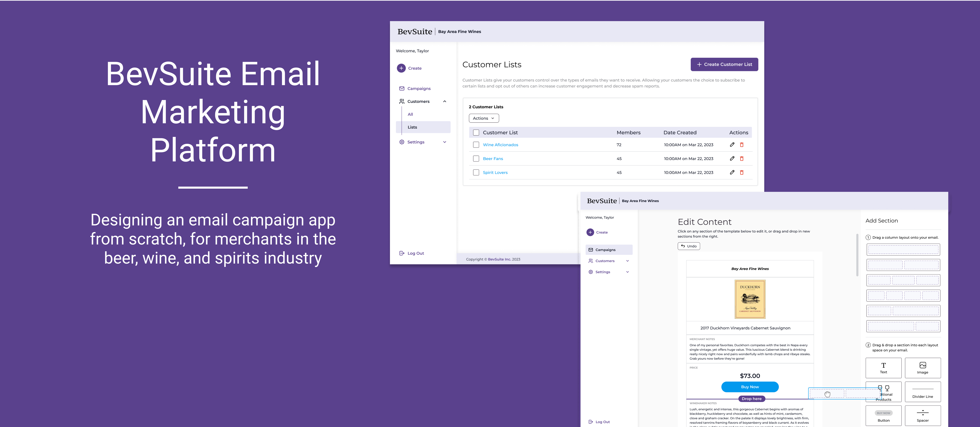Click the Buy Now button in email preview
This screenshot has height=427, width=980.
[750, 387]
